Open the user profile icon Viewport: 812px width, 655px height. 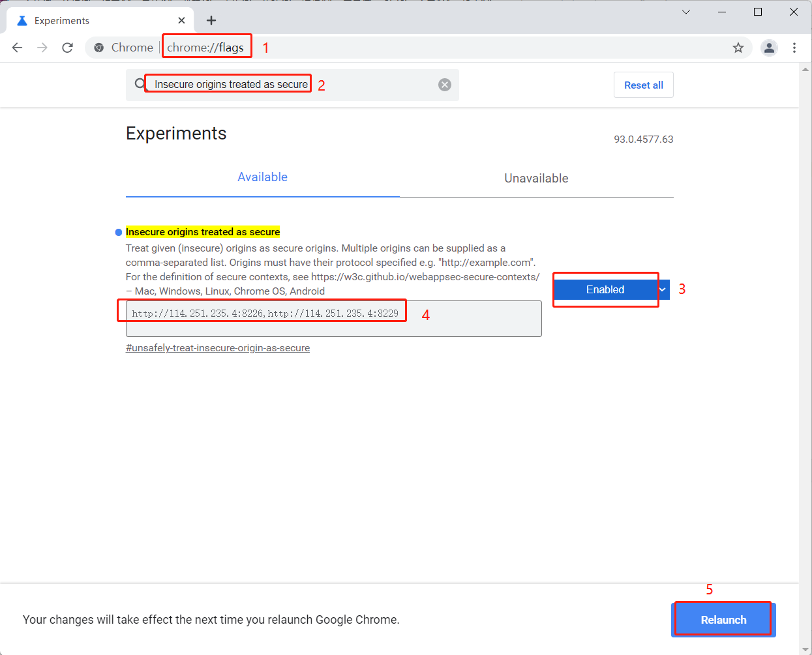click(770, 48)
